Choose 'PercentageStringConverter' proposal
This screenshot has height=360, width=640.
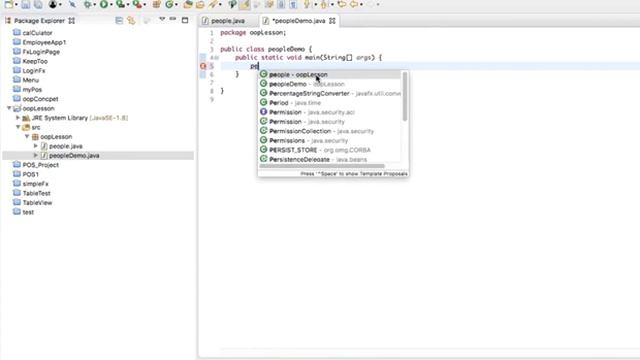coord(330,93)
